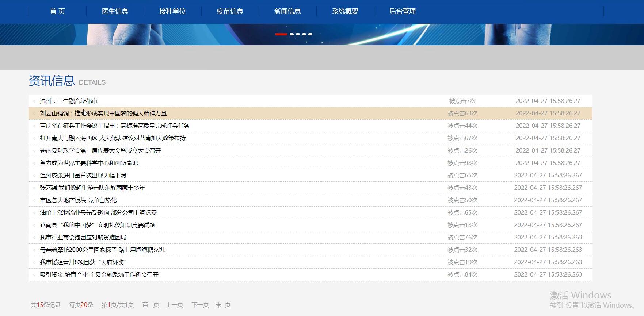Viewport: 644px width, 316px height.
Task: Read 打开南大门融入海西区 news item
Action: click(x=113, y=138)
